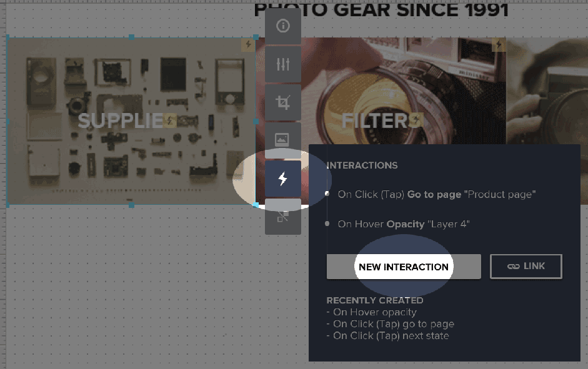Click the bottom toolbar icon below lightning

click(x=282, y=217)
